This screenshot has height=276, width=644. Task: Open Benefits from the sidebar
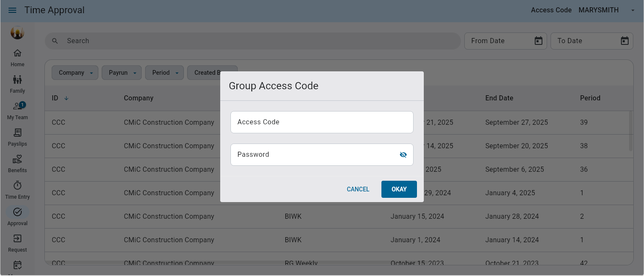point(17,164)
